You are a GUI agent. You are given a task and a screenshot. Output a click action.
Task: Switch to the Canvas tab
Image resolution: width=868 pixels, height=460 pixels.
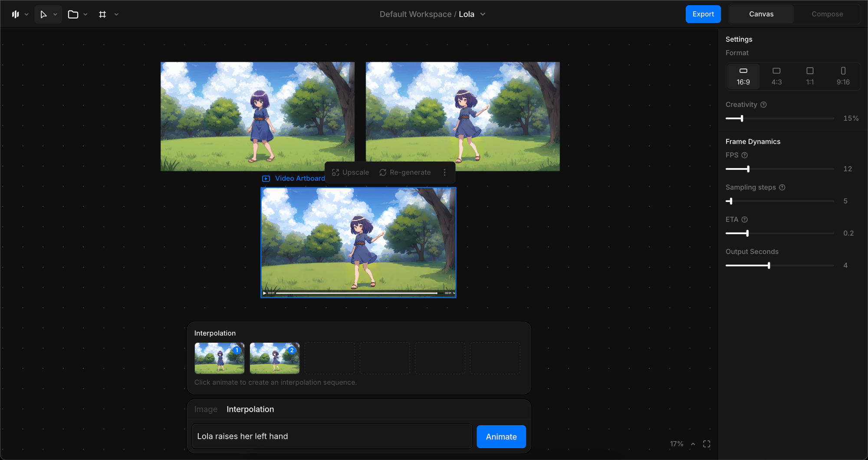click(761, 14)
